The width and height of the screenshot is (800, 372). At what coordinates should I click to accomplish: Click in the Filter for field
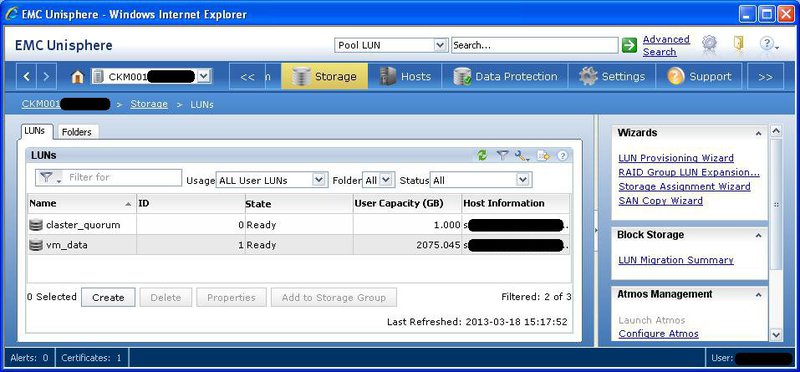coord(123,178)
